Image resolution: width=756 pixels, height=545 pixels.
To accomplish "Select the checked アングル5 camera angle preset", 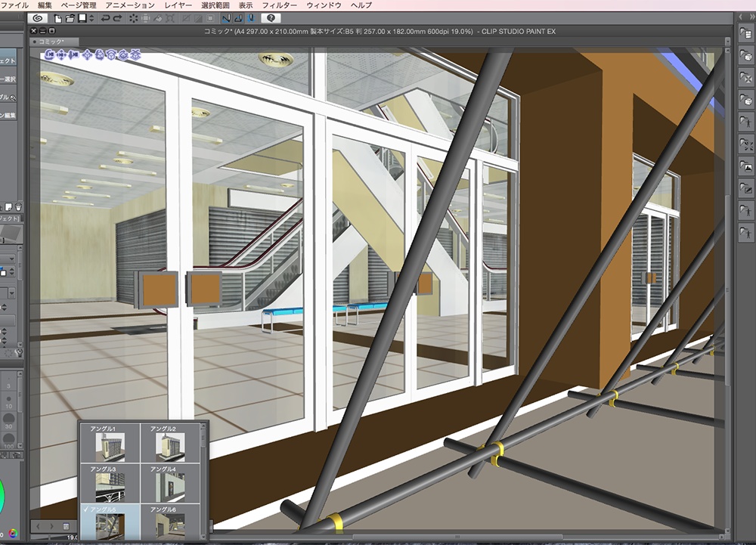I will 110,522.
